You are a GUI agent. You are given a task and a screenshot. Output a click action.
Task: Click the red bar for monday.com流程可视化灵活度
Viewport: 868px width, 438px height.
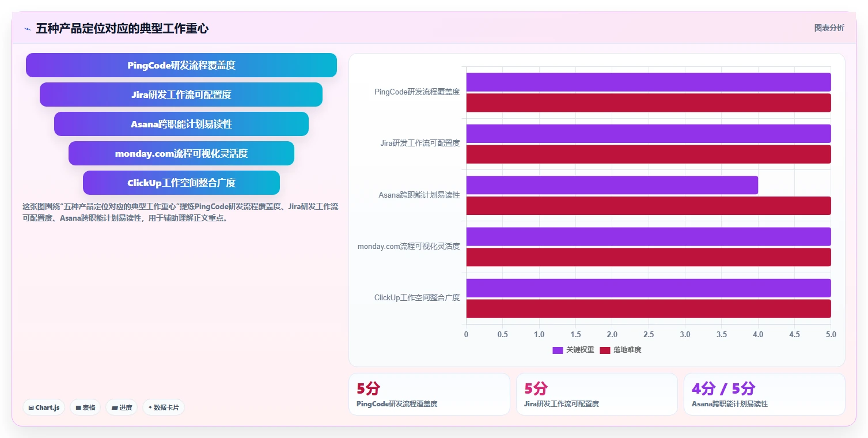(649, 258)
